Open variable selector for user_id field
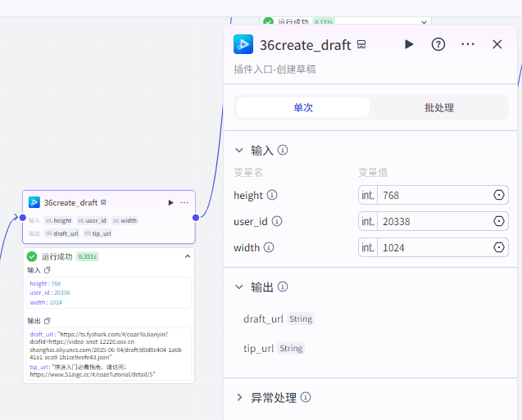Screen dimensions: 522x420 click(x=499, y=221)
